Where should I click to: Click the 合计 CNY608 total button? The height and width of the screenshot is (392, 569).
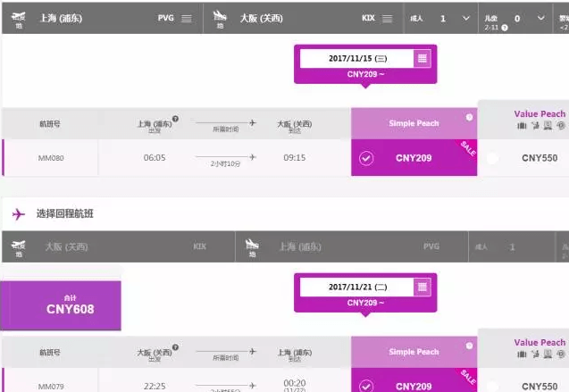(61, 305)
